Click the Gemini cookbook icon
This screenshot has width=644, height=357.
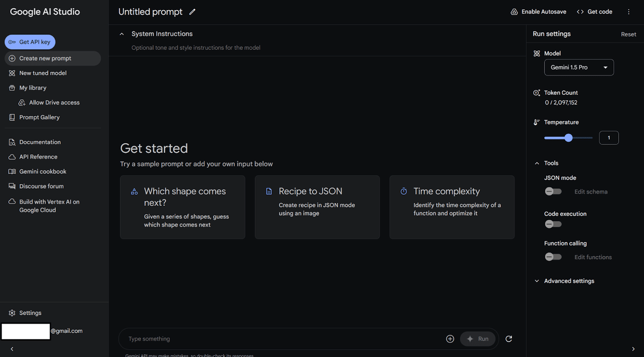[12, 172]
